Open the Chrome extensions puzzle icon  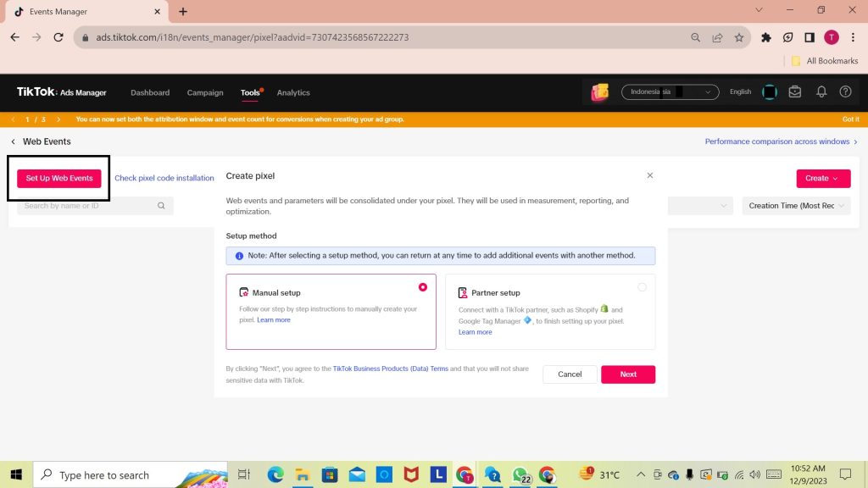pos(766,37)
